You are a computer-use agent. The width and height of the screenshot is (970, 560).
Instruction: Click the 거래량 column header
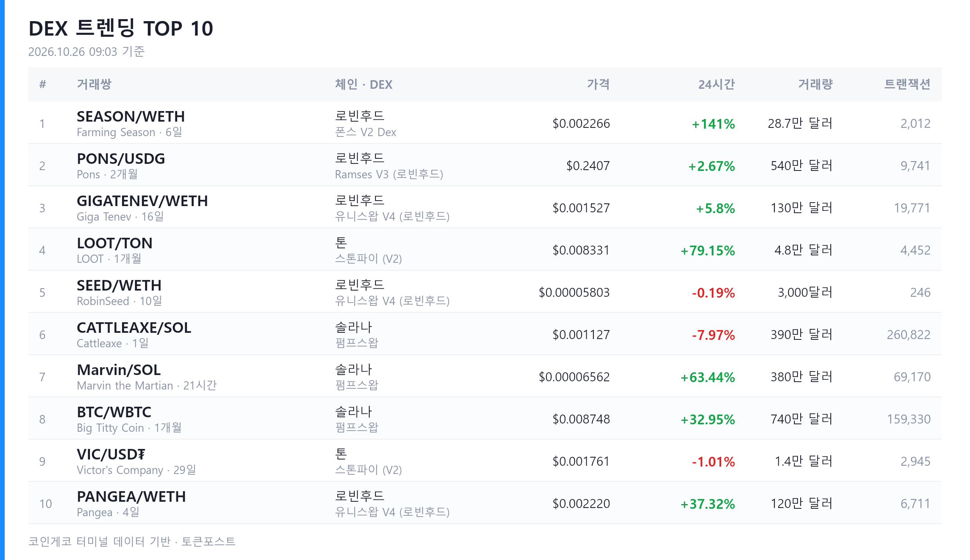tap(816, 84)
